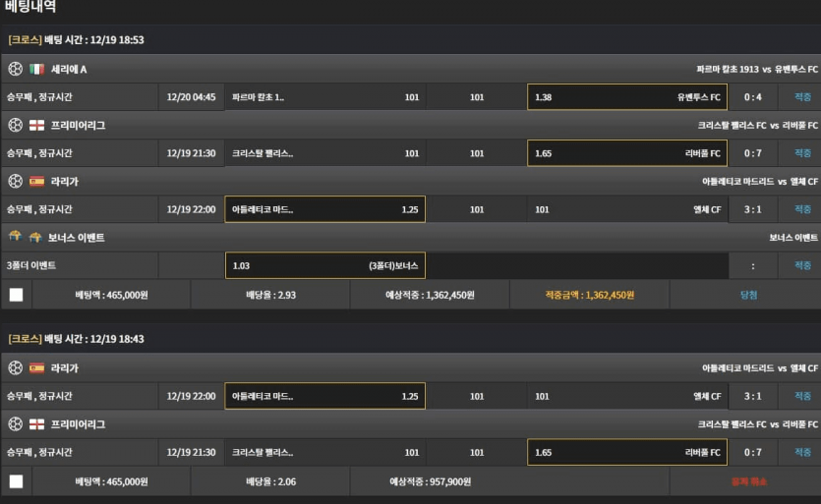Tick the checkbox of the 2.06 odds slip
The image size is (821, 504).
(x=17, y=481)
